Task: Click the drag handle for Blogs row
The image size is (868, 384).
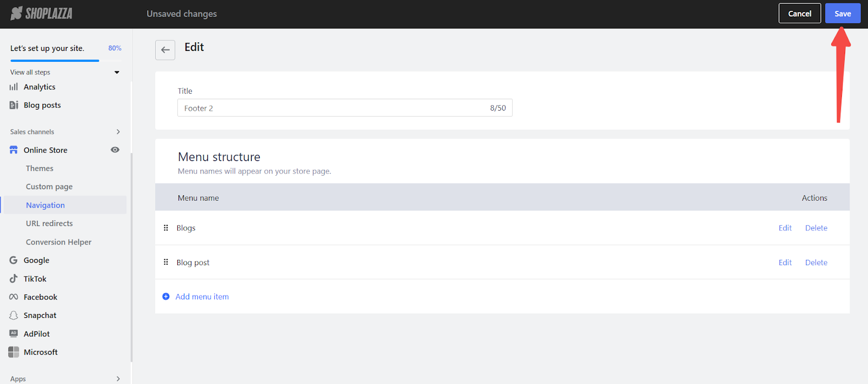Action: (x=166, y=228)
